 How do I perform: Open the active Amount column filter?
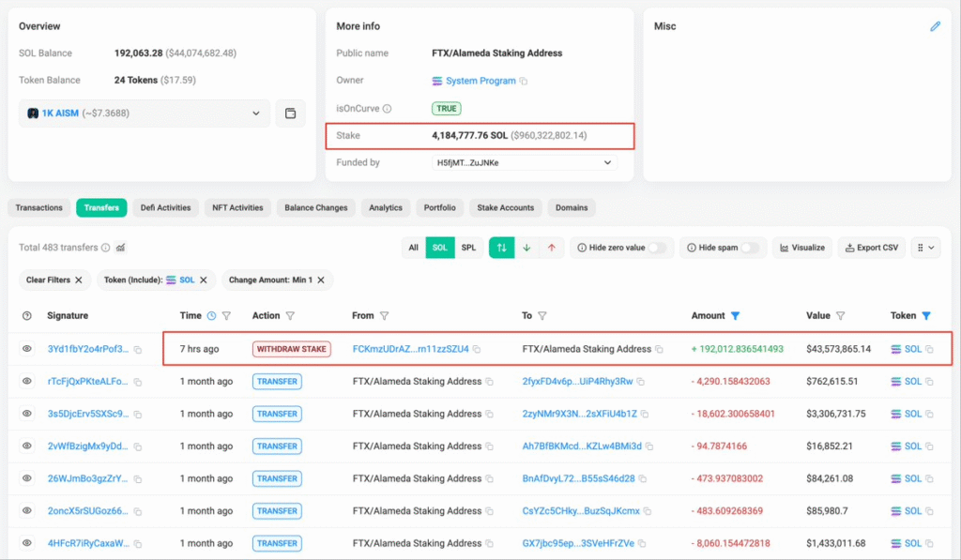pyautogui.click(x=735, y=315)
